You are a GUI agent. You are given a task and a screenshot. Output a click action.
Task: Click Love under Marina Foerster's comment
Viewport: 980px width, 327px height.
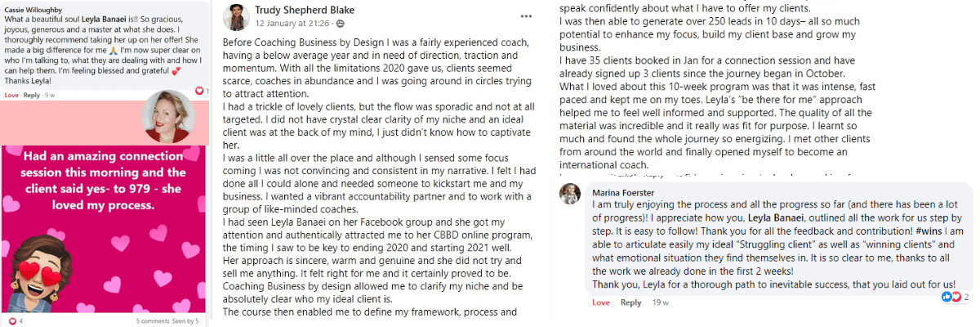pos(600,302)
